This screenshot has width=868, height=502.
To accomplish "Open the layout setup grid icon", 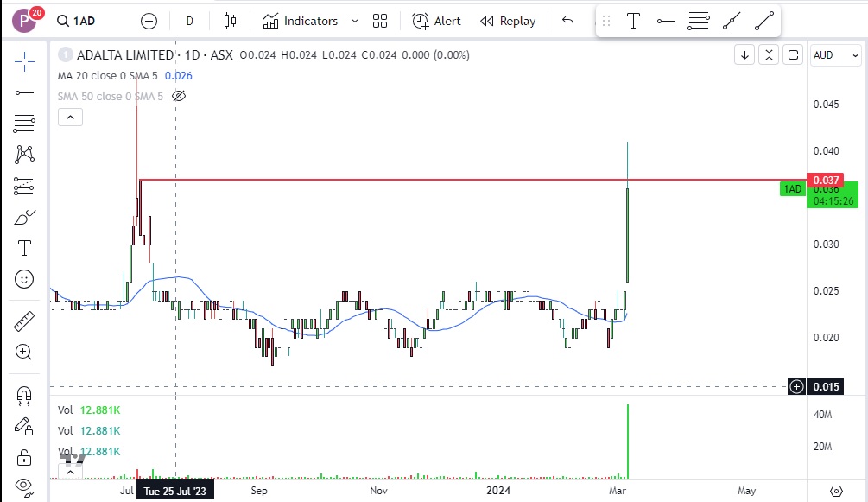I will point(380,21).
